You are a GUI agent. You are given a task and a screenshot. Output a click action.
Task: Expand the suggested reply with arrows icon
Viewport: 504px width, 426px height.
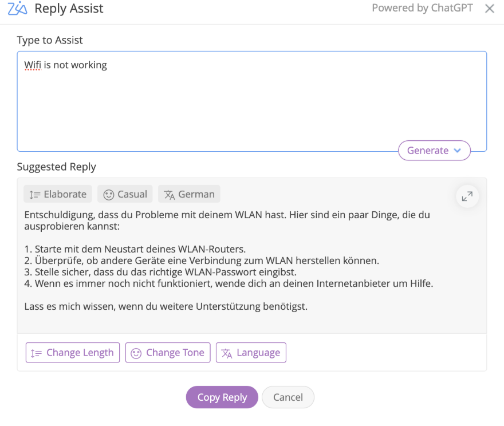467,196
